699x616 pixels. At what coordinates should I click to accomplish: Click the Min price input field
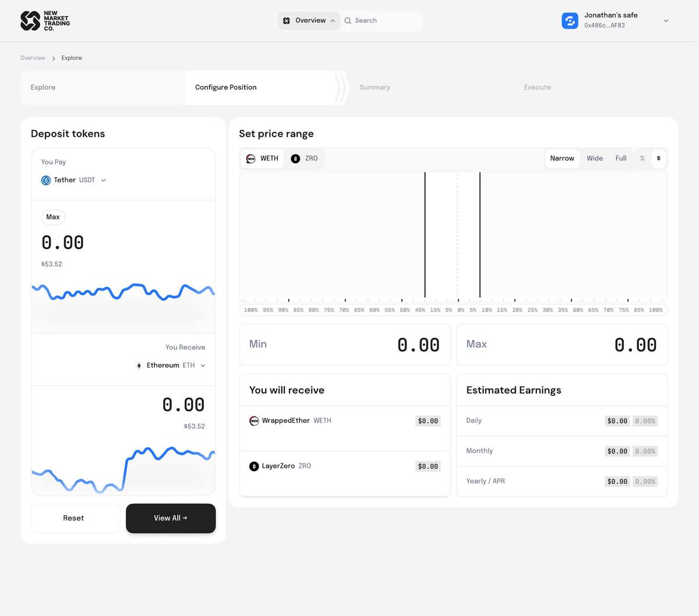click(345, 345)
